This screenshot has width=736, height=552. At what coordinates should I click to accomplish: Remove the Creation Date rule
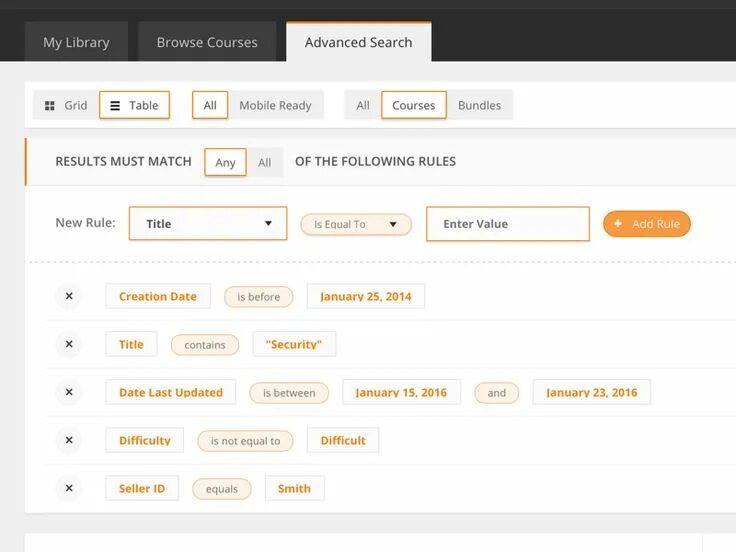[x=69, y=296]
